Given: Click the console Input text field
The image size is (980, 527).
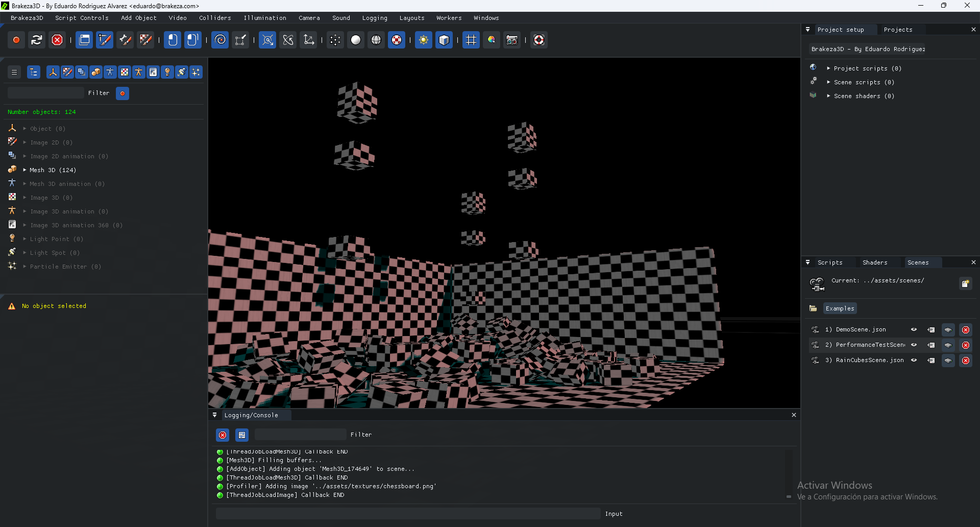Looking at the screenshot, I should (x=408, y=514).
